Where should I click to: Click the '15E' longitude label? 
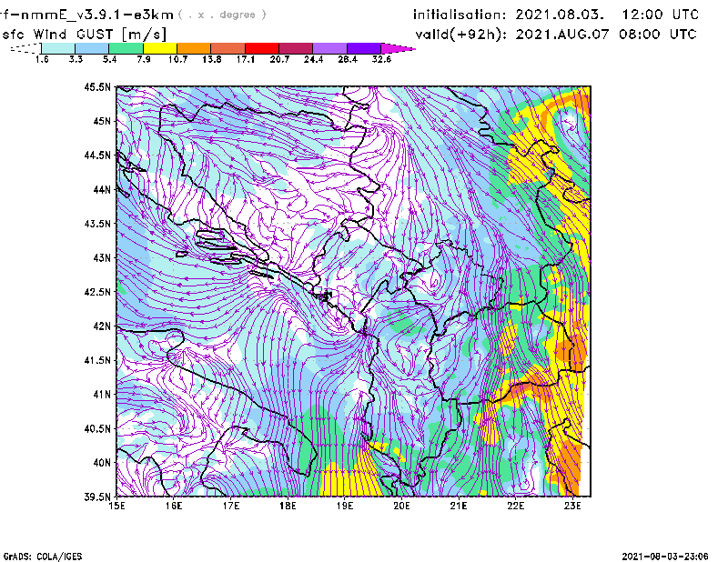[116, 506]
